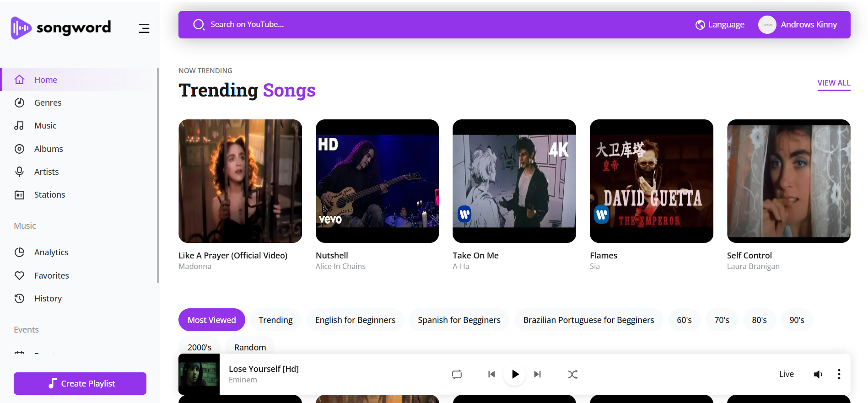
Task: Mute the player volume
Action: [818, 374]
